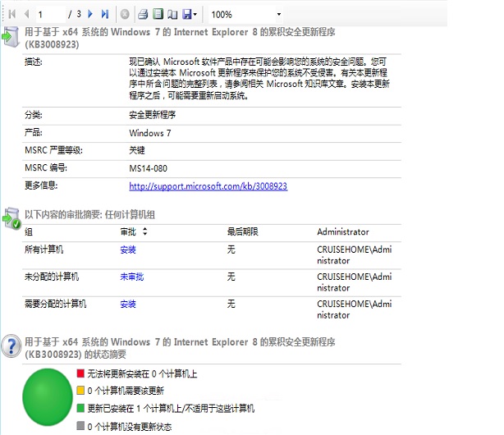
Task: Click the update package icon beside title
Action: 11,37
